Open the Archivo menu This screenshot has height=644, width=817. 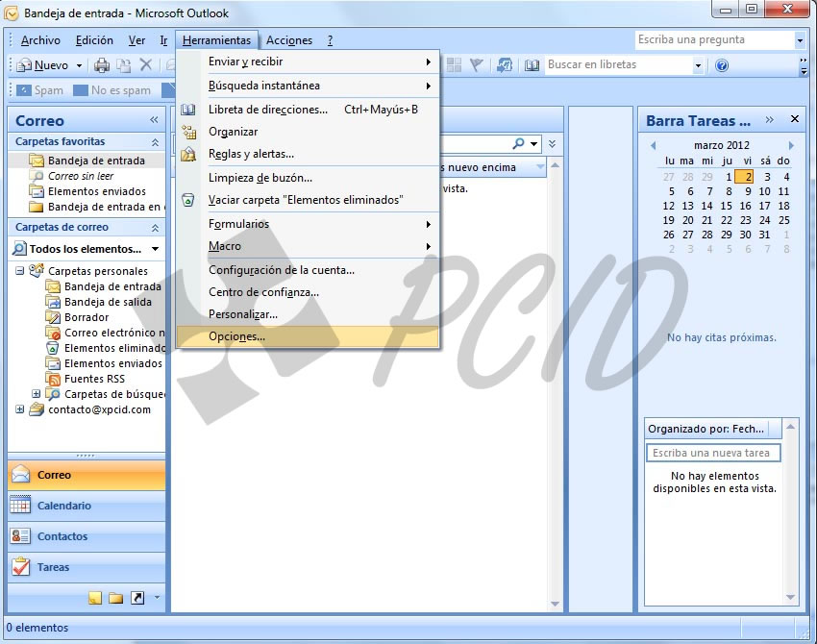point(40,40)
